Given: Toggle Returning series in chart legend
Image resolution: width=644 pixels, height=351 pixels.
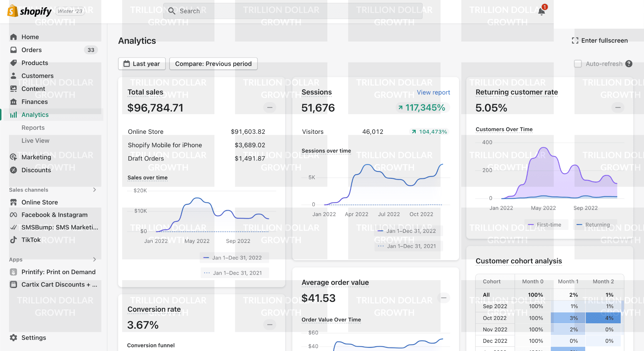Looking at the screenshot, I should pyautogui.click(x=594, y=225).
